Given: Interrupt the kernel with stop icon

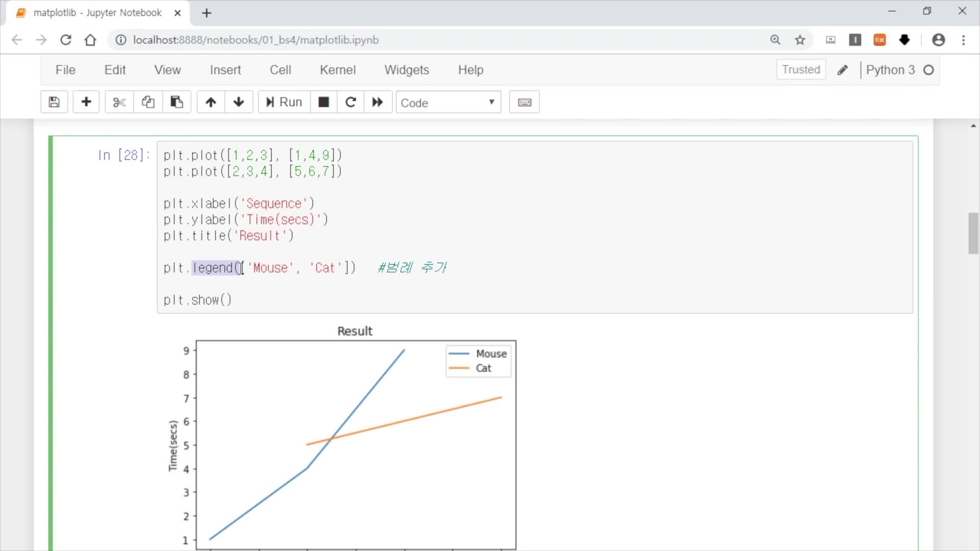Looking at the screenshot, I should [324, 102].
